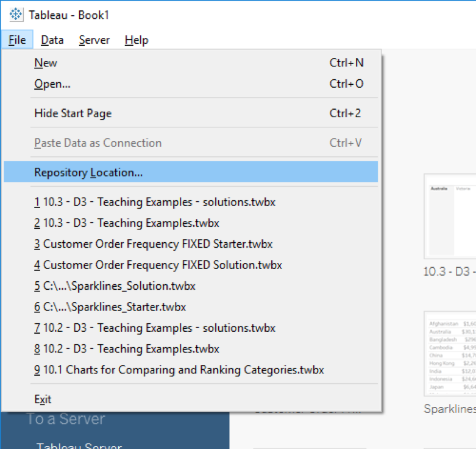Image resolution: width=476 pixels, height=449 pixels.
Task: Open the Server menu
Action: 94,40
